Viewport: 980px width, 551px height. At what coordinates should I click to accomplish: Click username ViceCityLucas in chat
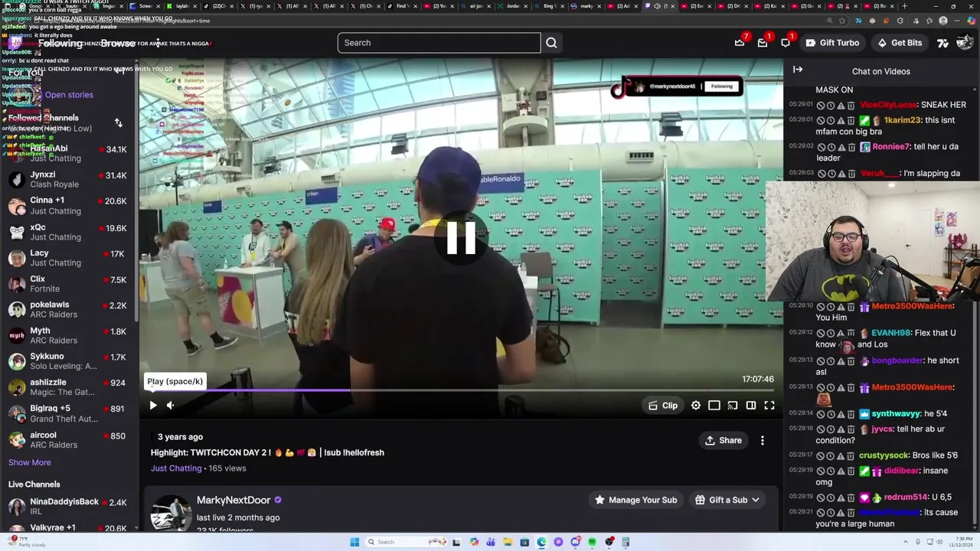(x=887, y=105)
